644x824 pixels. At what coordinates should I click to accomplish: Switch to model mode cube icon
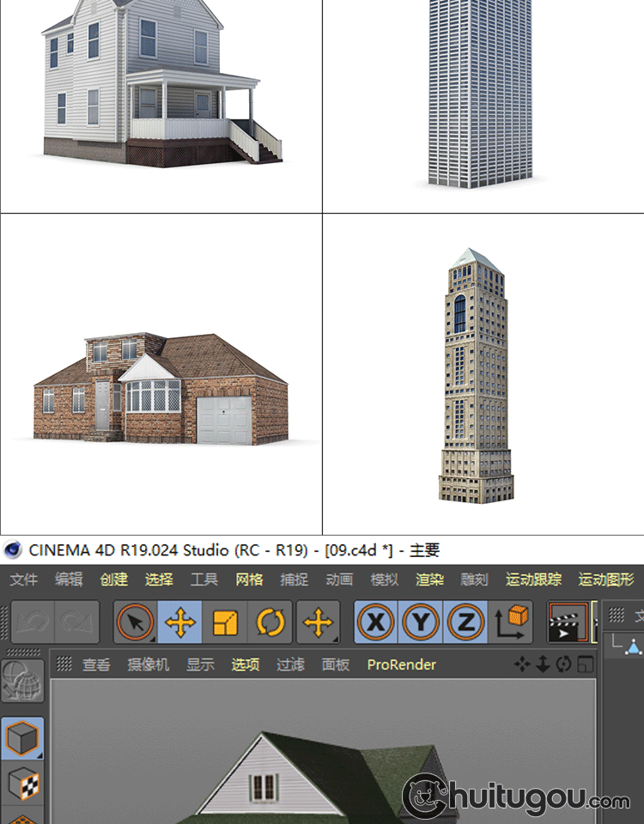[x=21, y=738]
